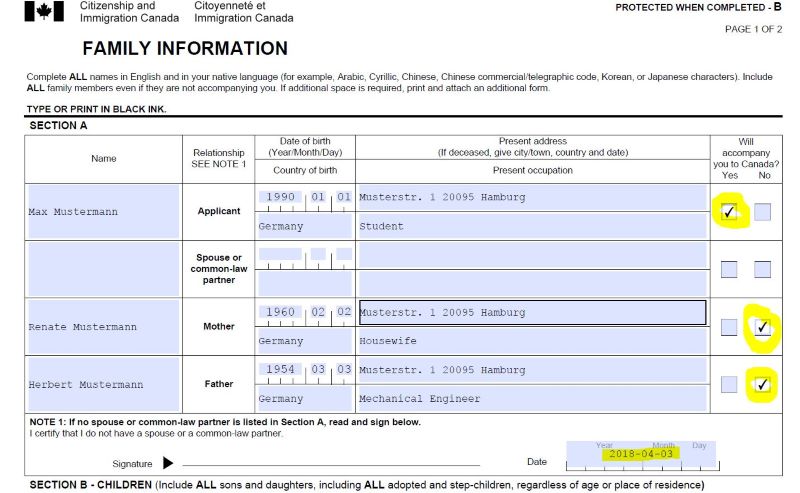Click Spouse or common-law partner label
The image size is (800, 493).
coord(218,269)
